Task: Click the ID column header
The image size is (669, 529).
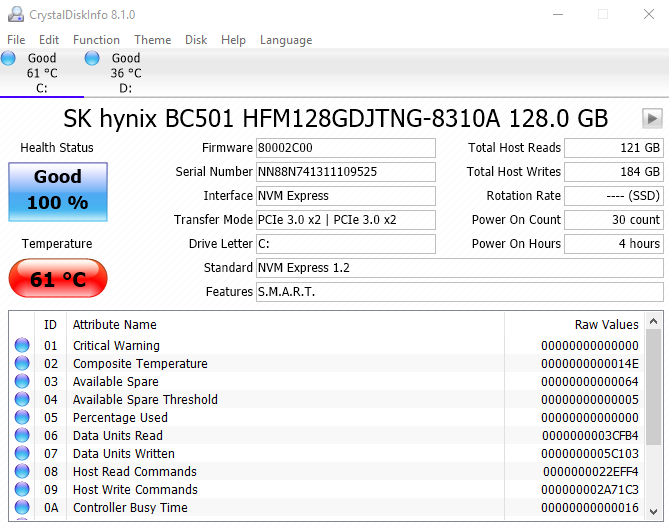Action: (50, 325)
